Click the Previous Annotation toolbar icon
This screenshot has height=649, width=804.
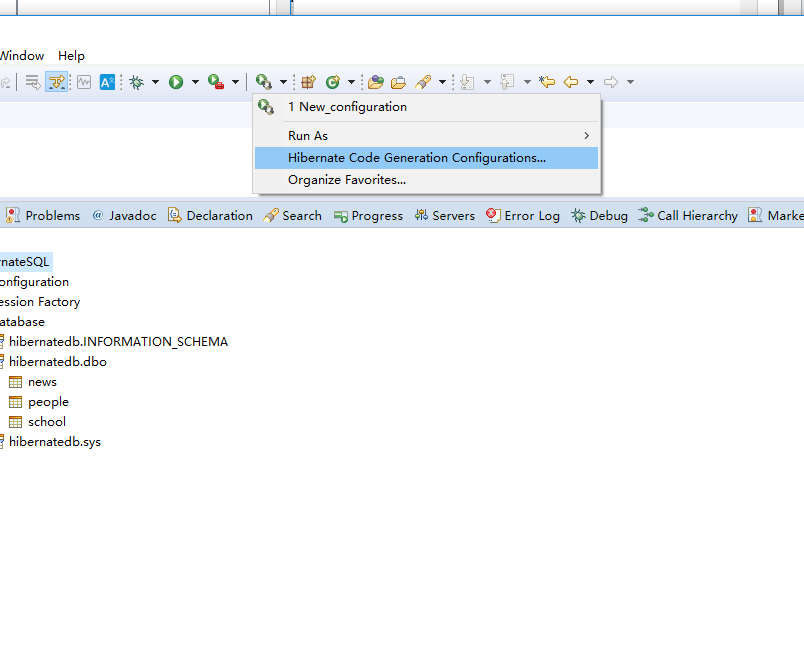507,82
